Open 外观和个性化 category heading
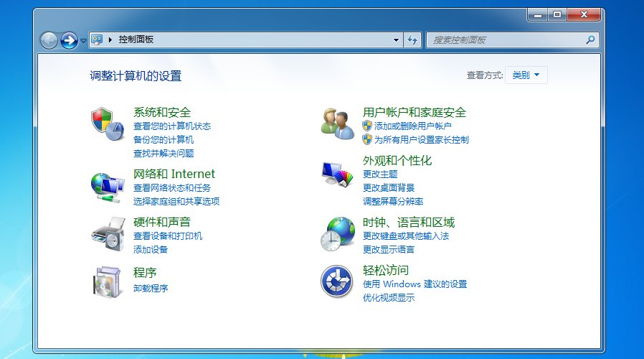644x359 pixels. tap(397, 160)
